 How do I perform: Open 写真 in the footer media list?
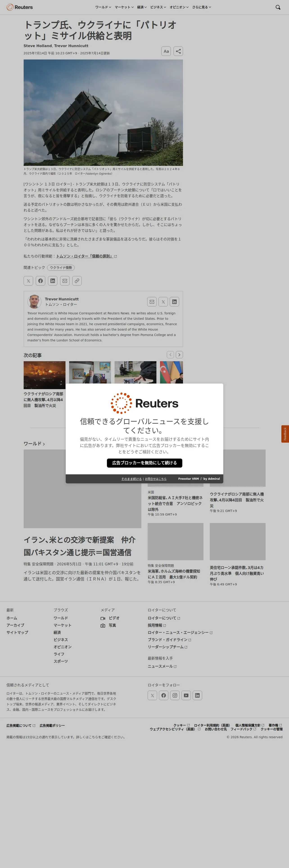click(x=108, y=625)
